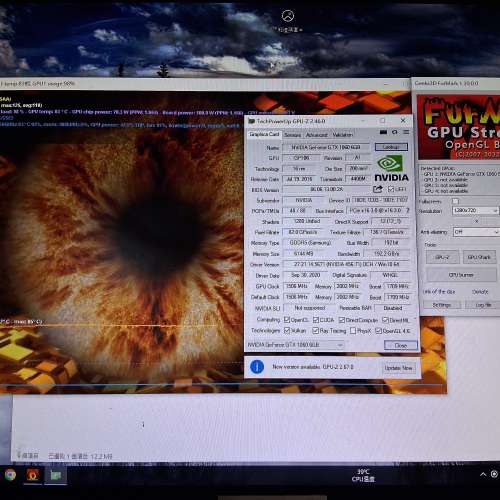Open the GPU selector dropdown in GPU-Z
This screenshot has width=500, height=500.
[x=295, y=345]
